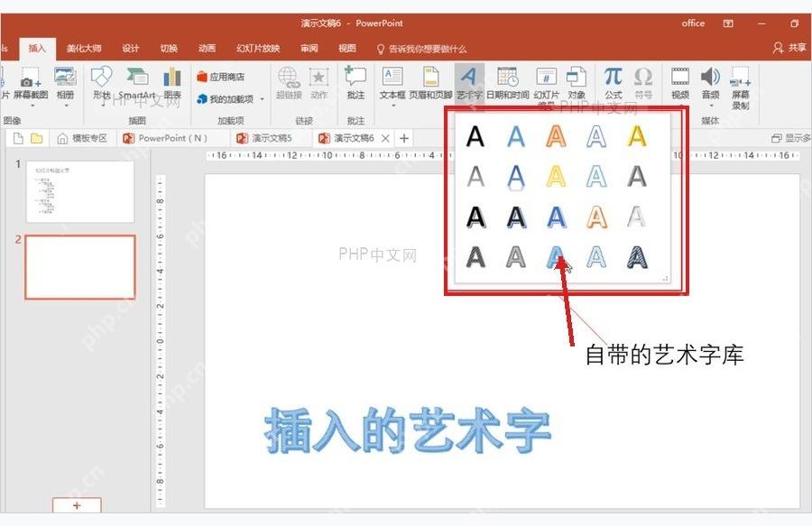The height and width of the screenshot is (526, 812).
Task: Click the 告诉我你想要做什么 search box
Action: [x=421, y=50]
